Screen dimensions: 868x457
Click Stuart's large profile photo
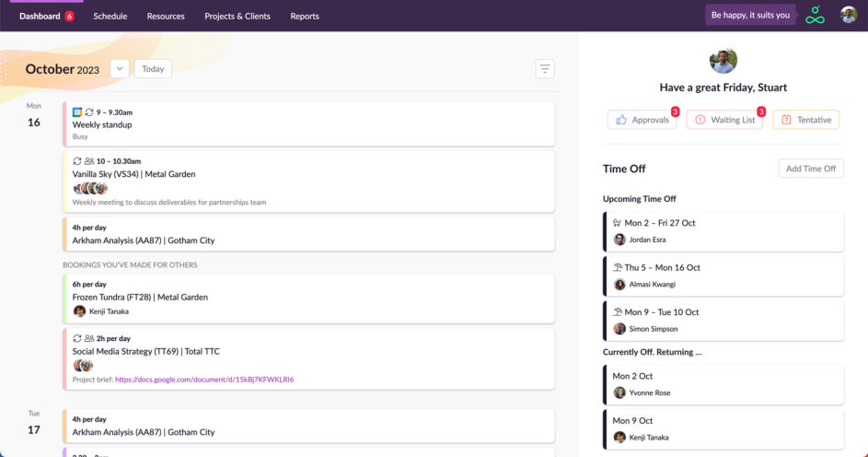(723, 61)
